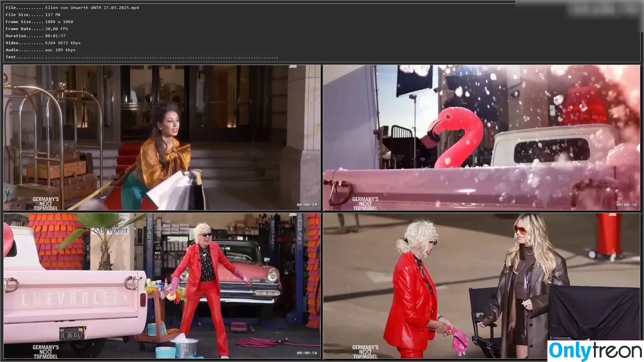644x362 pixels.
Task: Open the thumbnail at timestamp 00:00:19
Action: [162, 138]
